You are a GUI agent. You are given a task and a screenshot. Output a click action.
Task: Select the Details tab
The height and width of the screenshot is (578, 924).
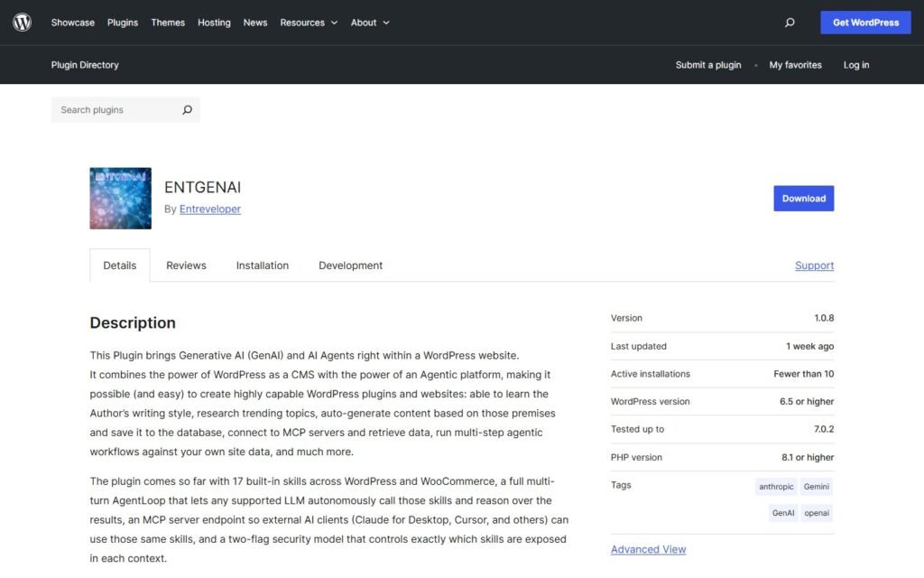click(x=120, y=266)
